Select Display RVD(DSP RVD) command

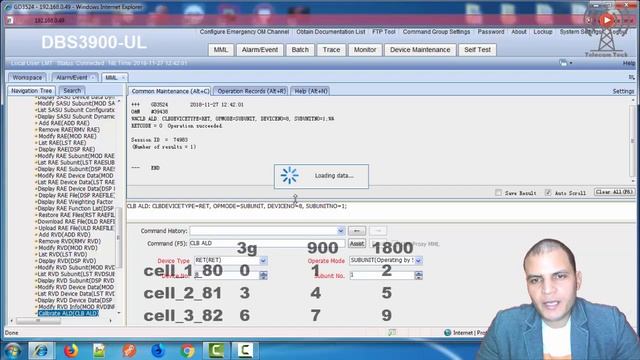point(67,261)
